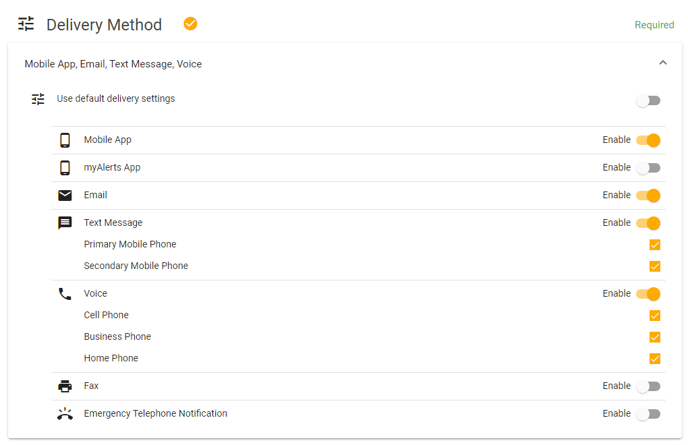Disable the Email delivery toggle
This screenshot has width=688, height=445.
648,195
